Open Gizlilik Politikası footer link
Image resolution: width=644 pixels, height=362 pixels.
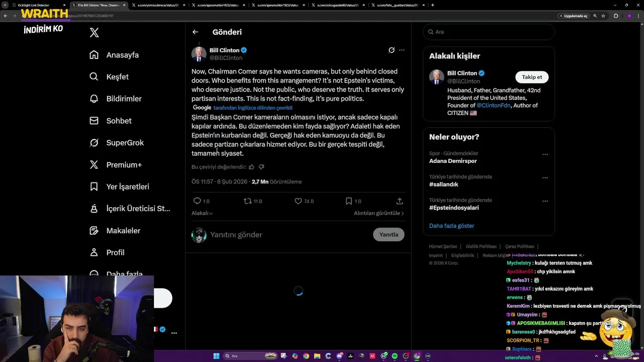coord(481,246)
